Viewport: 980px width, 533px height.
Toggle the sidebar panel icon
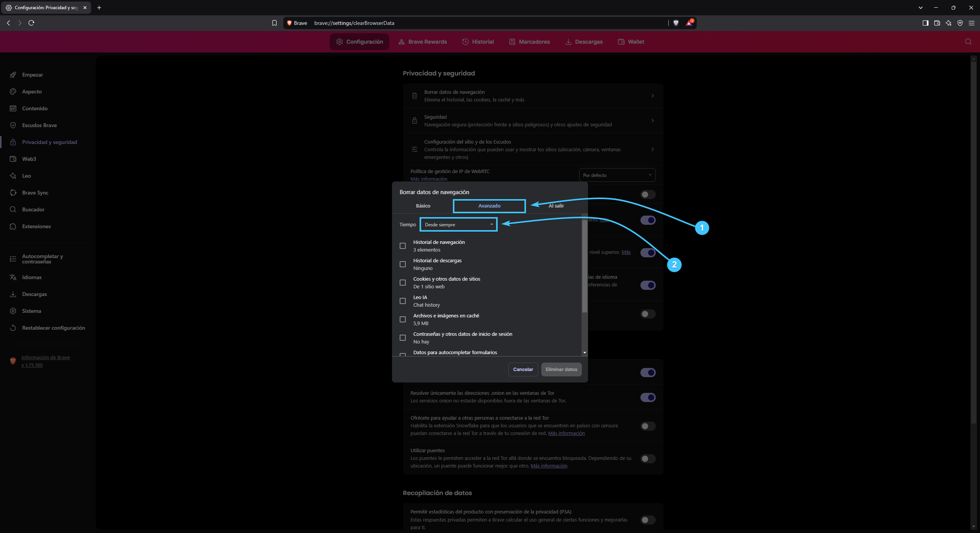pyautogui.click(x=925, y=23)
